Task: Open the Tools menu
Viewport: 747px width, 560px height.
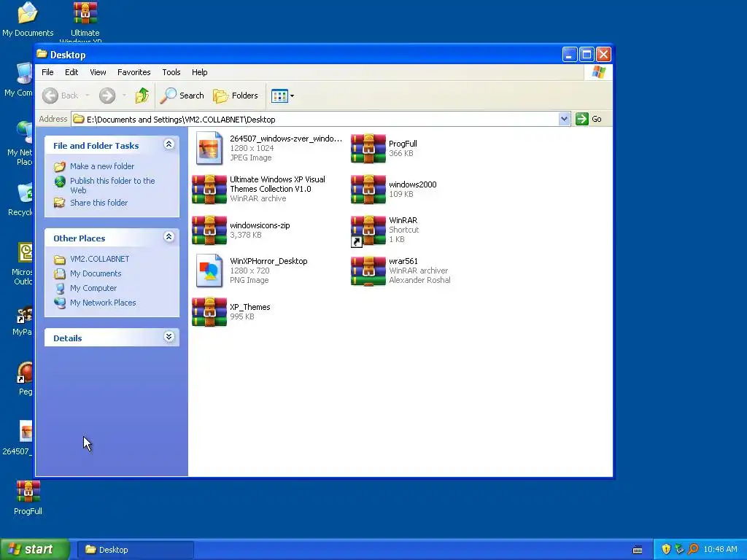Action: (171, 72)
